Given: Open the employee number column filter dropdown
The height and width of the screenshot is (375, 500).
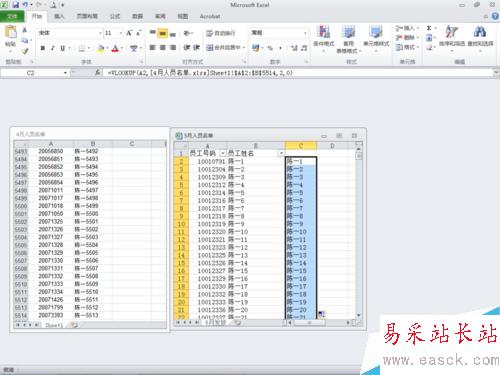Looking at the screenshot, I should pyautogui.click(x=222, y=153).
